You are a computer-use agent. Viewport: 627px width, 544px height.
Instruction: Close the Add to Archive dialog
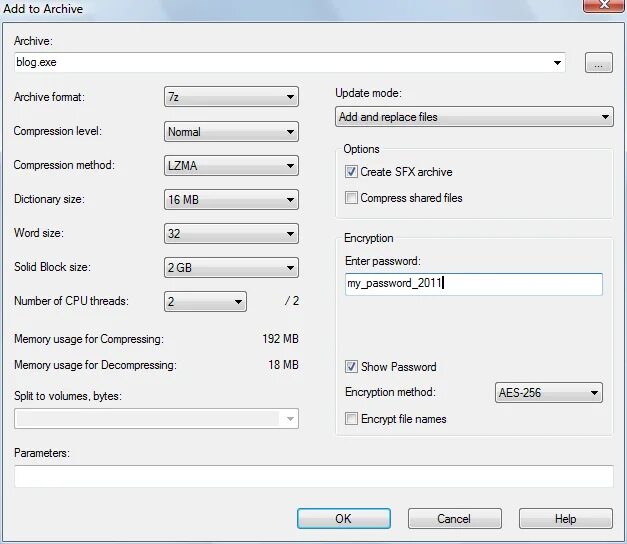click(x=604, y=5)
